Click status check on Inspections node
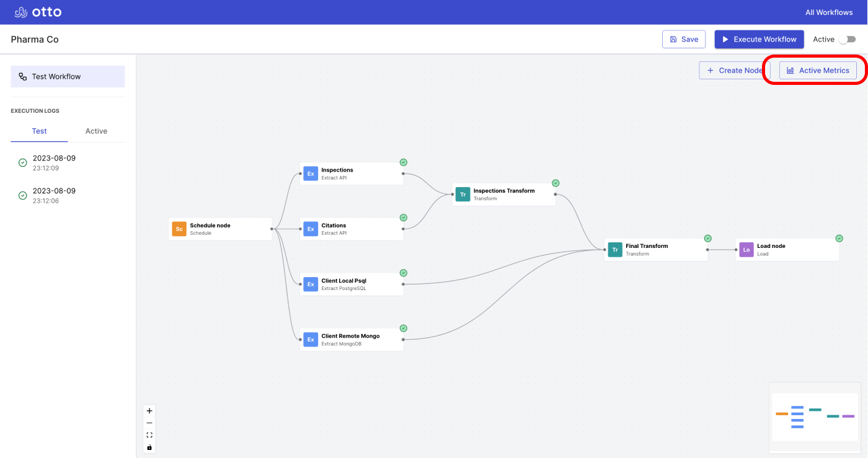Viewport: 868px width, 458px height. coord(404,162)
